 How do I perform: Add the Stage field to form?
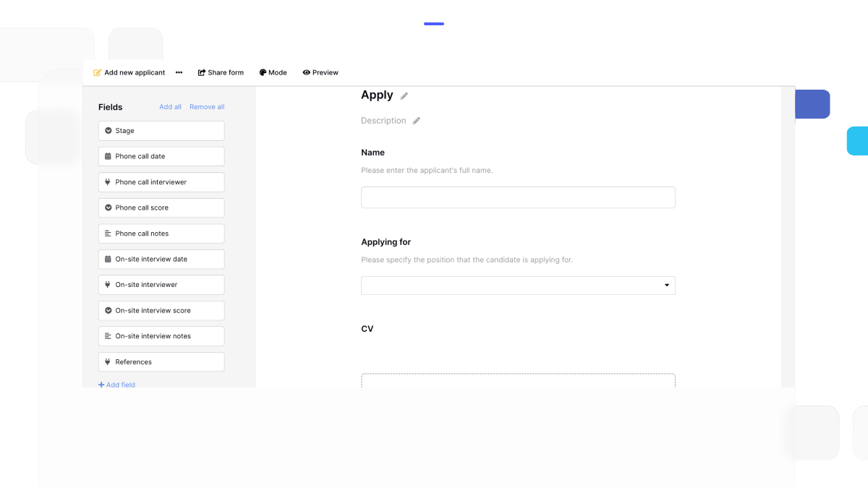tap(161, 131)
